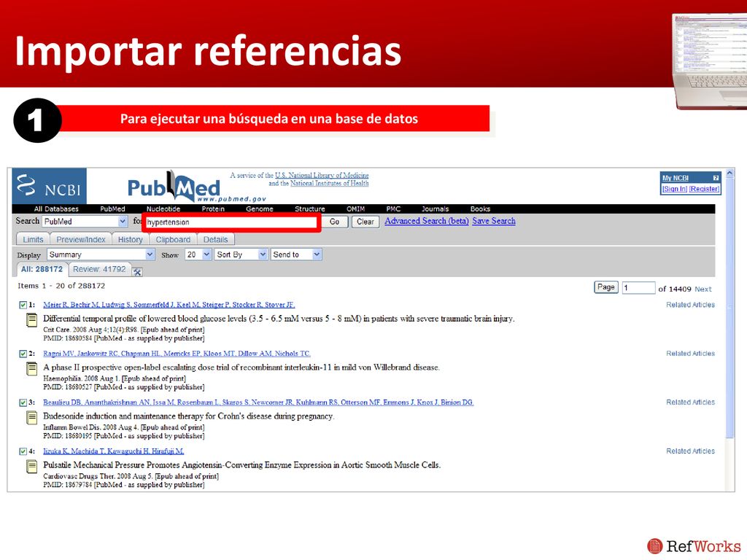Click the hypertension search input field

[231, 222]
